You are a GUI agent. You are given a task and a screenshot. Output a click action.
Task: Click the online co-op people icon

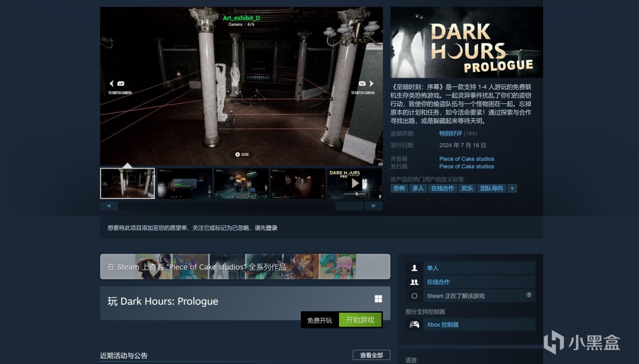pyautogui.click(x=414, y=282)
